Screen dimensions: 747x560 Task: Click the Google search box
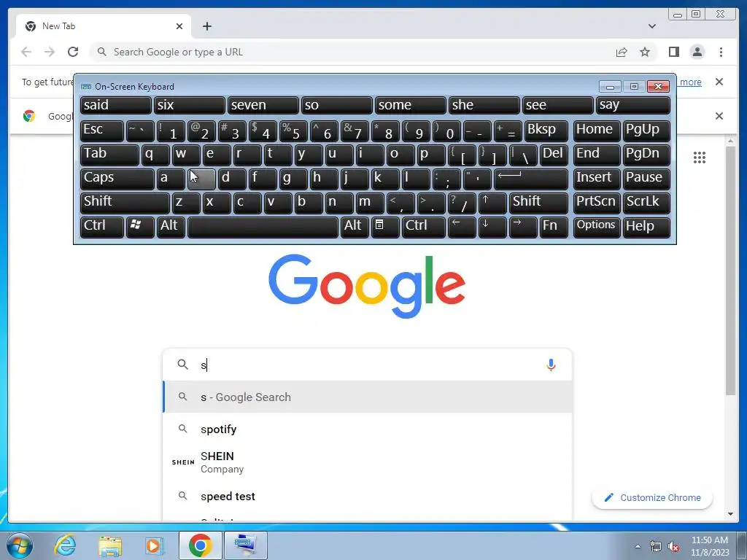coord(367,365)
